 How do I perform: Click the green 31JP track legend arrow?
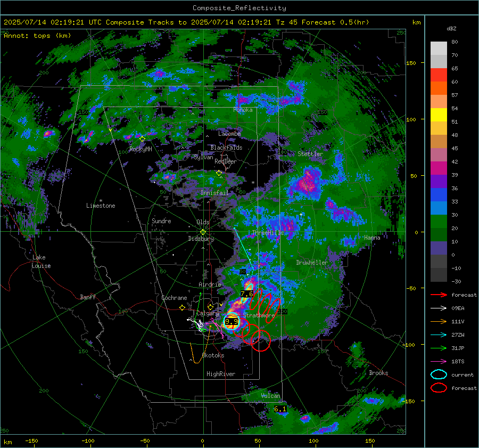click(x=439, y=348)
